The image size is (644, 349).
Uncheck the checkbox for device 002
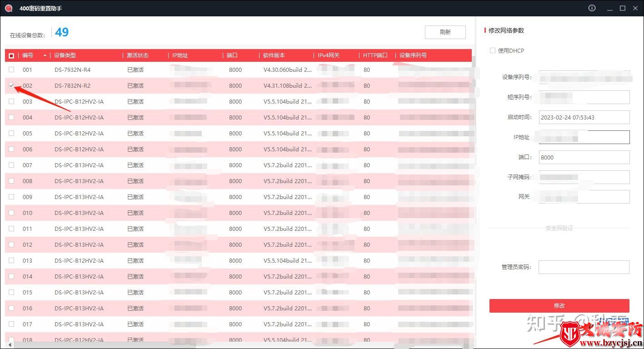pyautogui.click(x=11, y=85)
